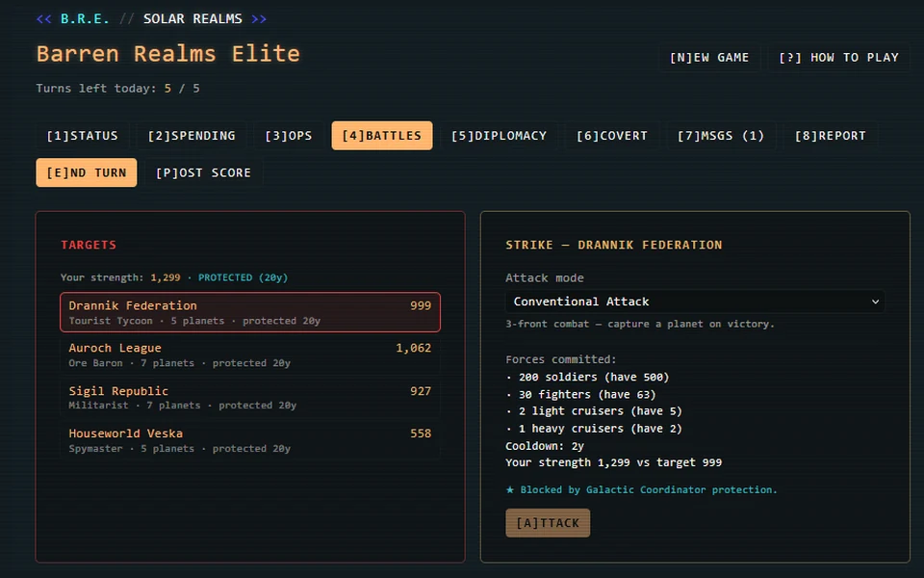This screenshot has height=578, width=924.
Task: Open [?] HOW TO PLAY help
Action: (x=838, y=57)
